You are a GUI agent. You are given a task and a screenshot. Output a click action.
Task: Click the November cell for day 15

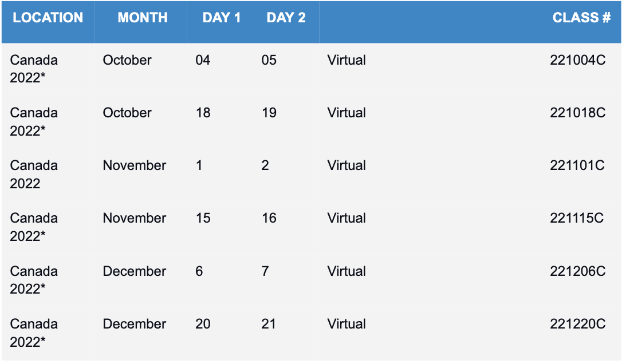pyautogui.click(x=134, y=217)
